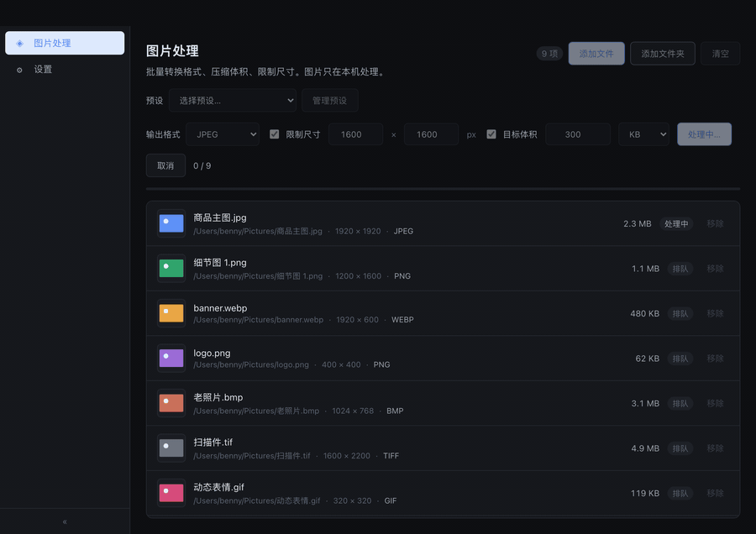The height and width of the screenshot is (534, 756).
Task: Click the target size field 300
Action: coord(578,134)
